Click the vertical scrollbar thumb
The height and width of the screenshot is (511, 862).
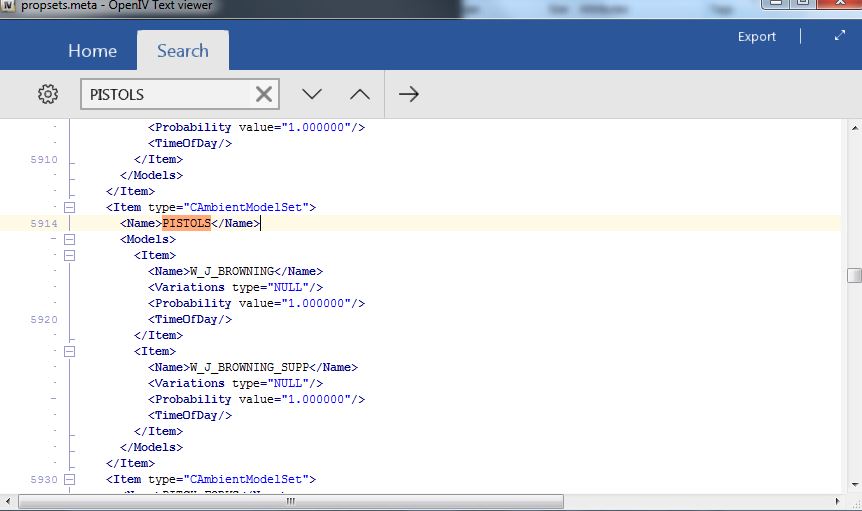click(x=853, y=276)
